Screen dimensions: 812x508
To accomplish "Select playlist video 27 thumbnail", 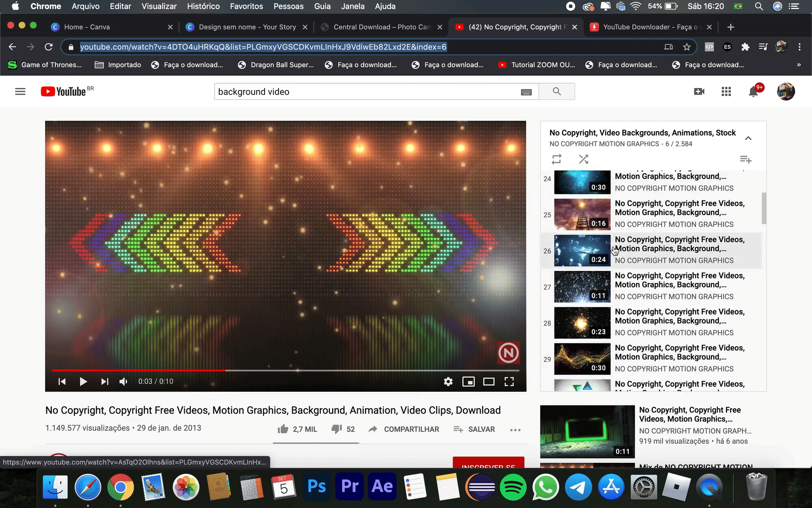I will (x=582, y=286).
